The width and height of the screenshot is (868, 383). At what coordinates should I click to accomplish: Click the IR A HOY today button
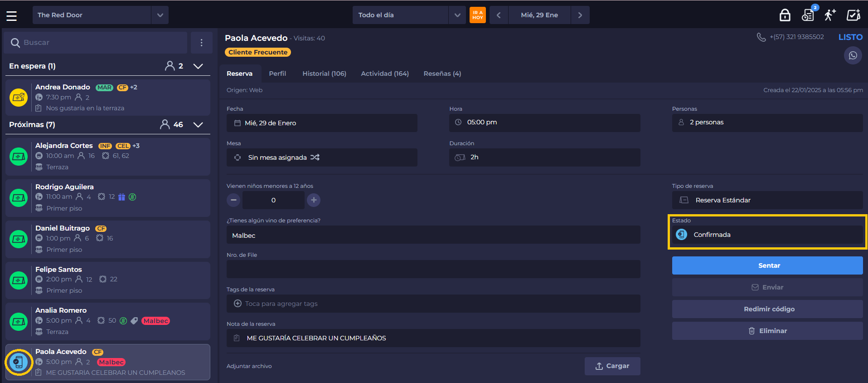478,15
